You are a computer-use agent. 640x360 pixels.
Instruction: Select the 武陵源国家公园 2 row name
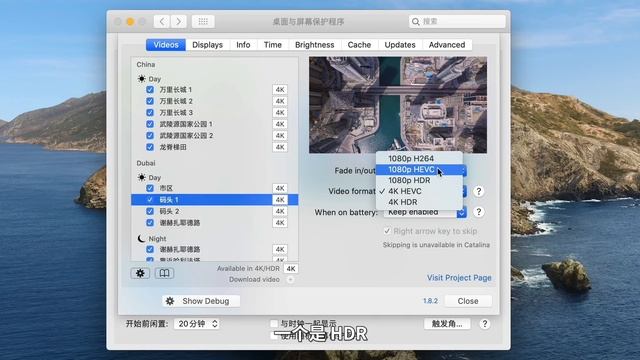(x=186, y=136)
